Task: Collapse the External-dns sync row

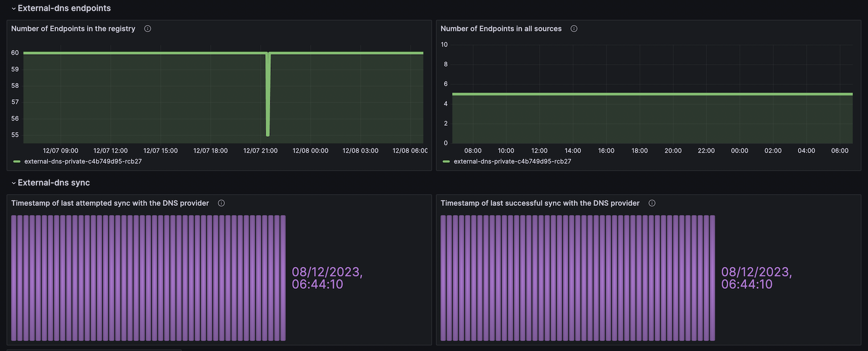Action: click(x=14, y=183)
